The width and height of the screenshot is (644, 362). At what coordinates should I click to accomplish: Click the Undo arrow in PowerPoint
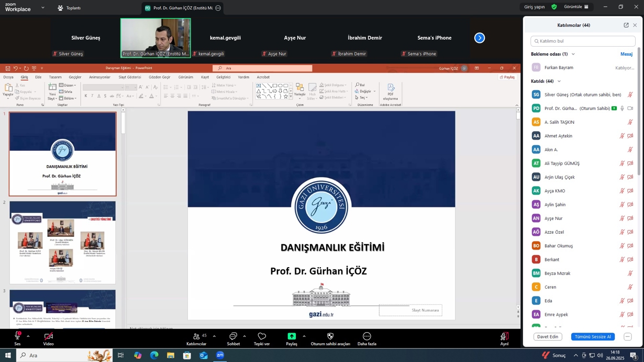pyautogui.click(x=16, y=68)
